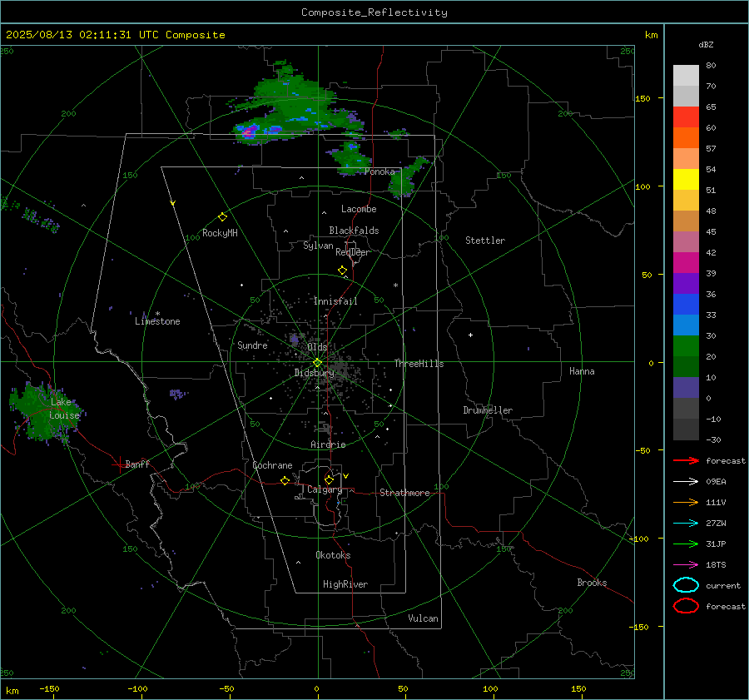The height and width of the screenshot is (700, 749).
Task: Click the RedDeer city label
Action: point(353,252)
